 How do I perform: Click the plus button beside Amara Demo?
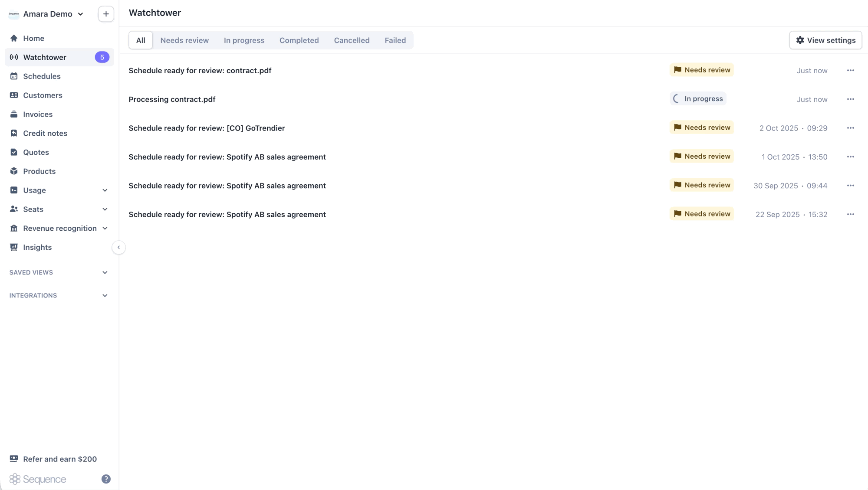106,14
